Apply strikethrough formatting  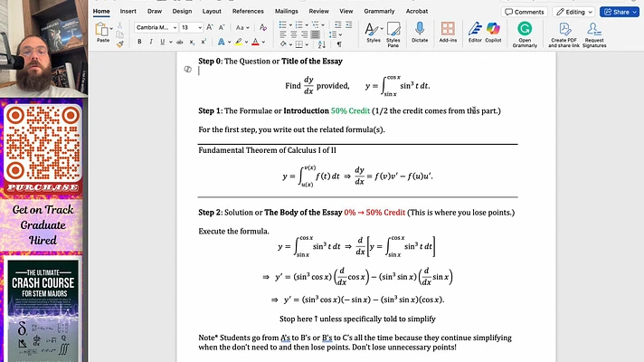pyautogui.click(x=179, y=42)
